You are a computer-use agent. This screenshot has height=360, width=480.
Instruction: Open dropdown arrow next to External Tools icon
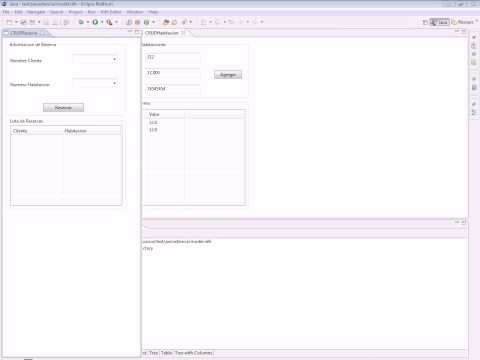116,22
